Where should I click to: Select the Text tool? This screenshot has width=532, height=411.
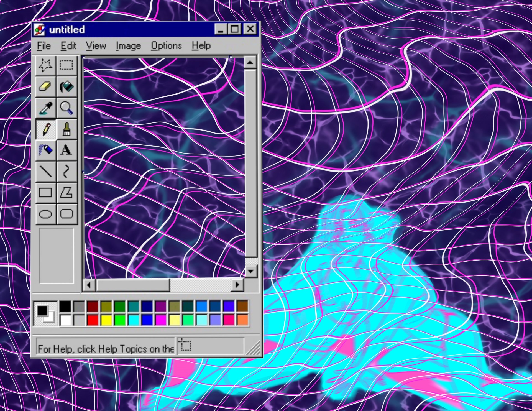[x=66, y=150]
